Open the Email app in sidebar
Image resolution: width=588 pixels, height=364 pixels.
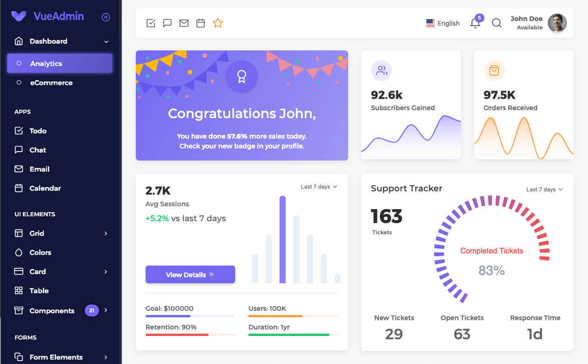coord(39,169)
